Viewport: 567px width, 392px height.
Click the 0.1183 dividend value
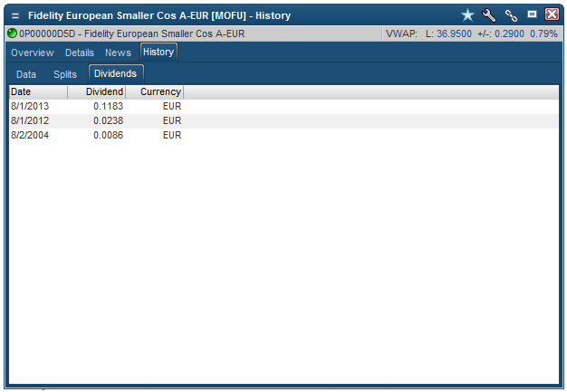click(x=108, y=106)
